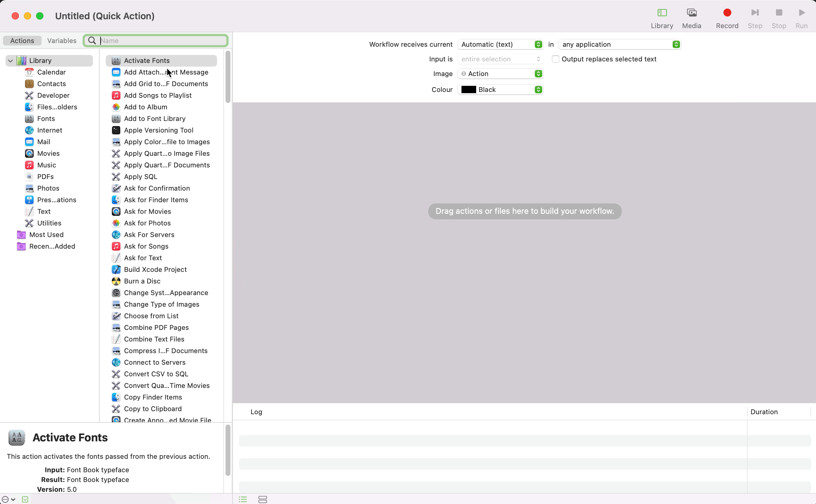Click the Library panel icon

662,13
